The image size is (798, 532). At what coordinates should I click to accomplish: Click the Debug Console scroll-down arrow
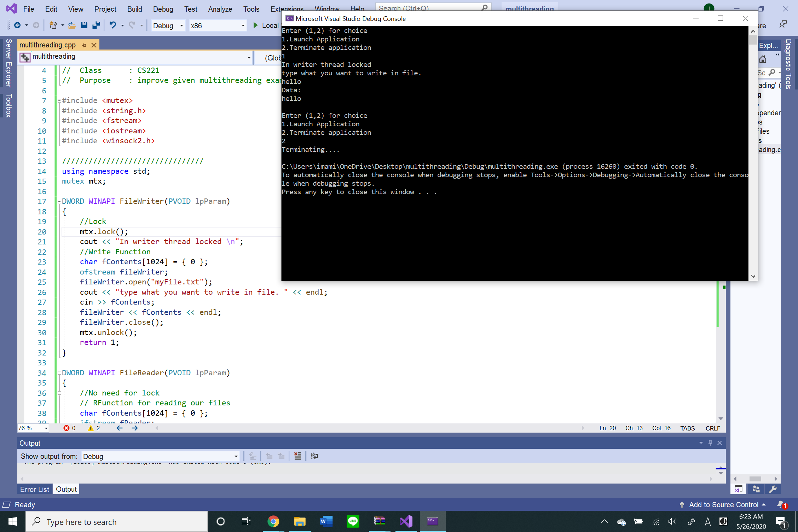tap(753, 276)
